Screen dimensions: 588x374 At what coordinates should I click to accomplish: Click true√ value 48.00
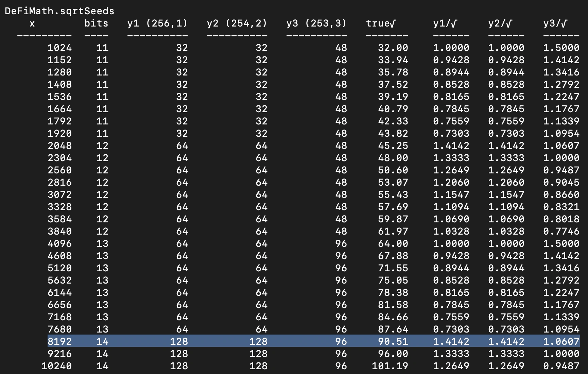tap(393, 158)
